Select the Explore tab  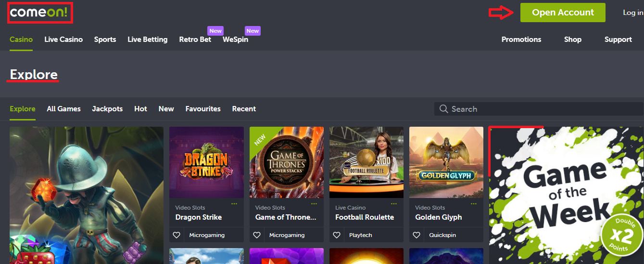(x=23, y=109)
